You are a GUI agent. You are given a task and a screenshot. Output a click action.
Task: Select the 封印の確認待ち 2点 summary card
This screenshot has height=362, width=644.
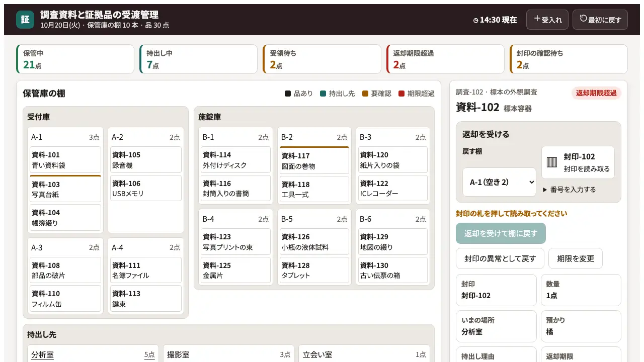pos(569,59)
